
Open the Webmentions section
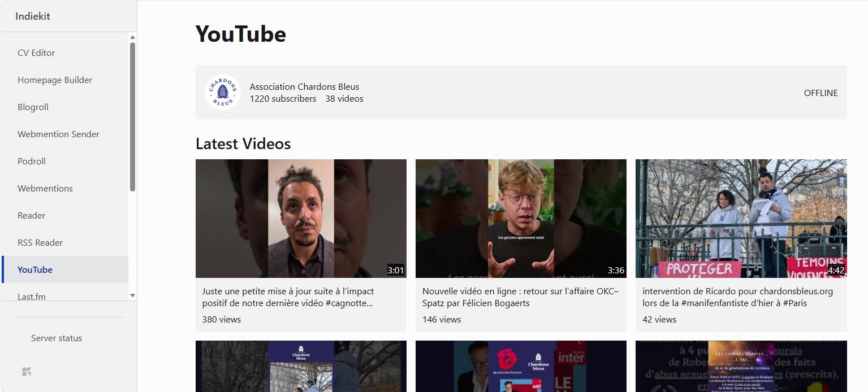[x=45, y=188]
